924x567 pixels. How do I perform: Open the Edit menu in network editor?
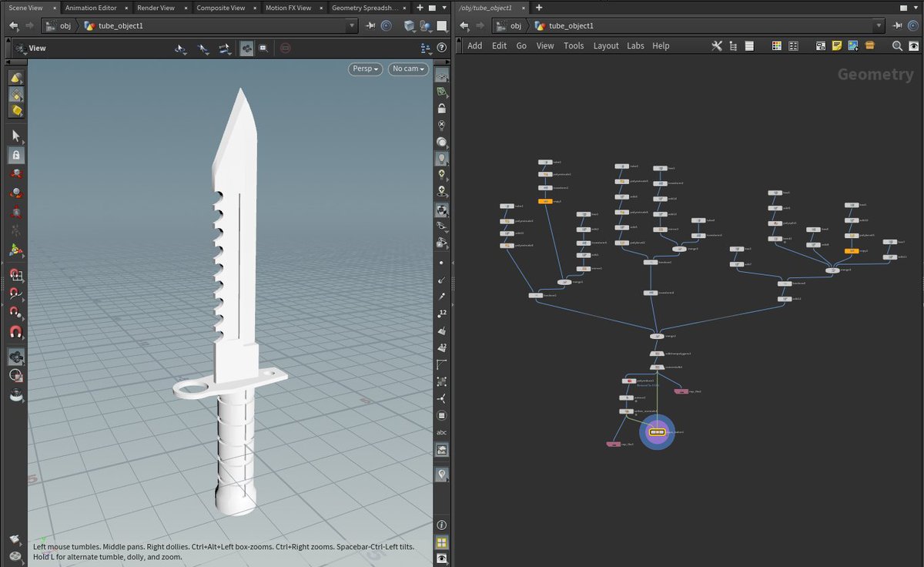coord(500,45)
